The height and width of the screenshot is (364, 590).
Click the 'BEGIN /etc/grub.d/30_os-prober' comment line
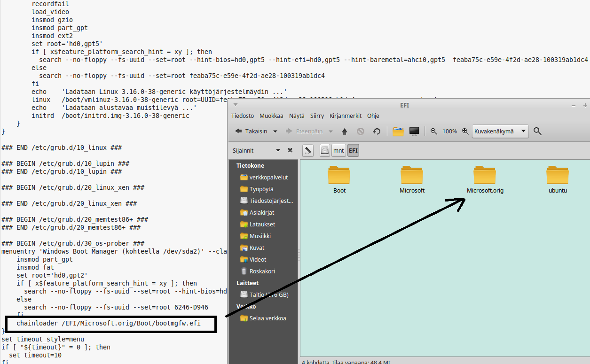click(73, 243)
